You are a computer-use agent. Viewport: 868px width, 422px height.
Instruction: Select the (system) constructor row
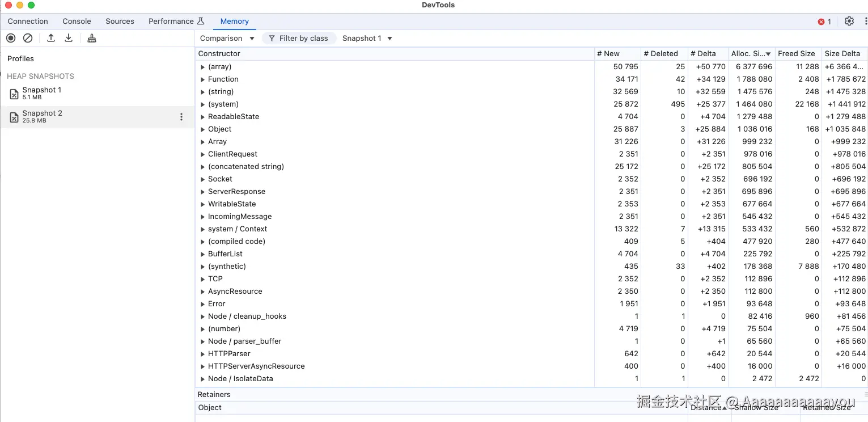pos(531,104)
